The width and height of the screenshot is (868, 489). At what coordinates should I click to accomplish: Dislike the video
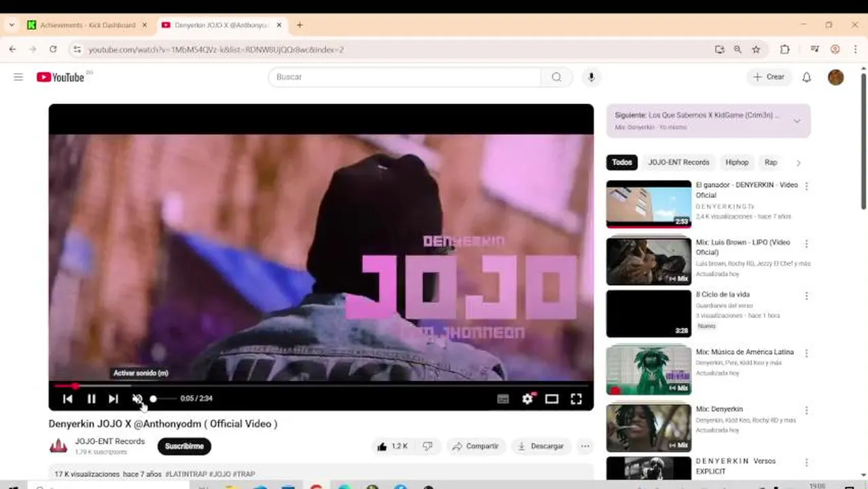click(x=427, y=446)
